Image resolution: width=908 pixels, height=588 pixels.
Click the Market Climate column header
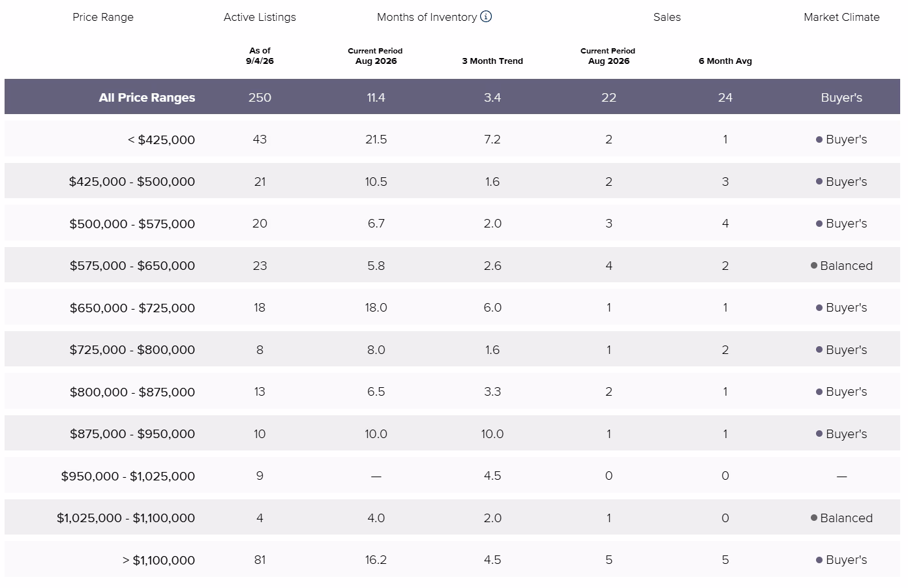pos(841,17)
